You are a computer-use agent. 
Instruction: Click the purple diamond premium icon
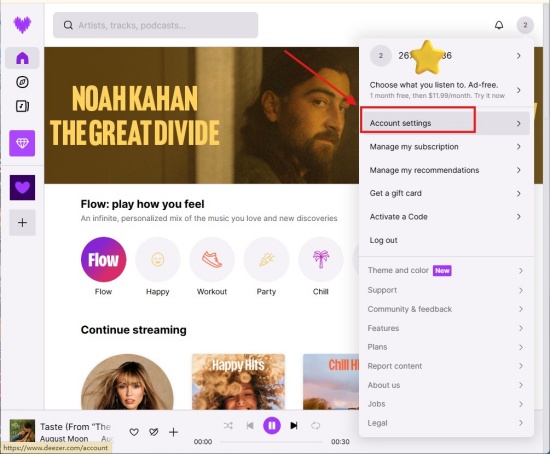[x=22, y=143]
